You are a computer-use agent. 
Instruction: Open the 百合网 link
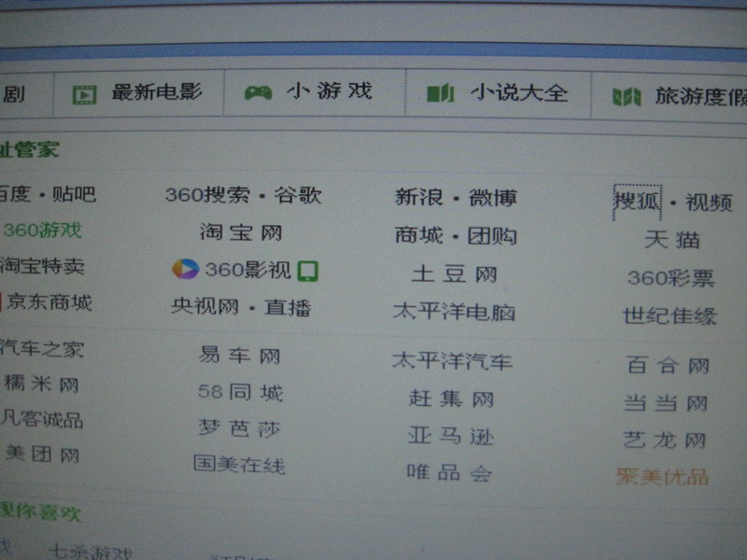(668, 366)
